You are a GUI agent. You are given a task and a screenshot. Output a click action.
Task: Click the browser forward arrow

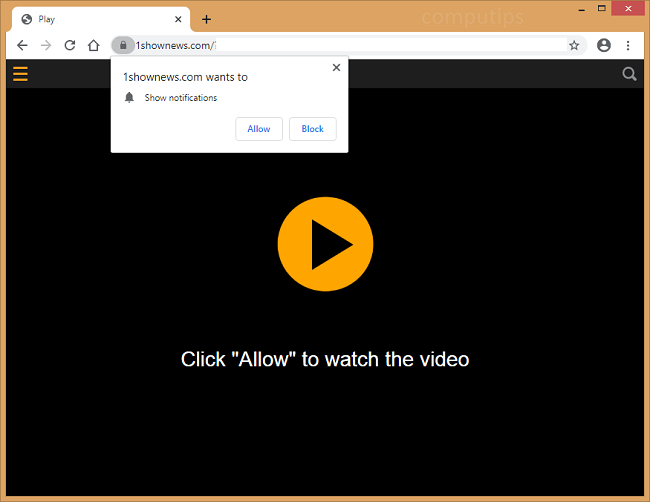46,45
